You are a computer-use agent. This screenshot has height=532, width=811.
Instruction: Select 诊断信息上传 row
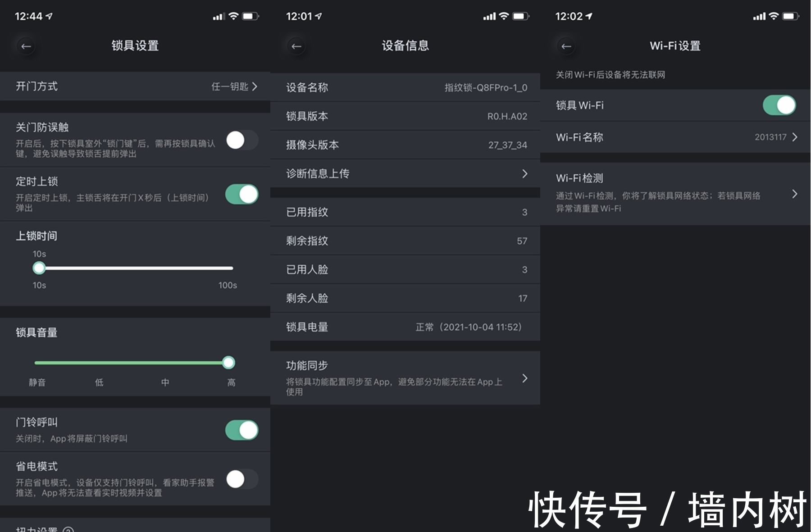point(405,173)
